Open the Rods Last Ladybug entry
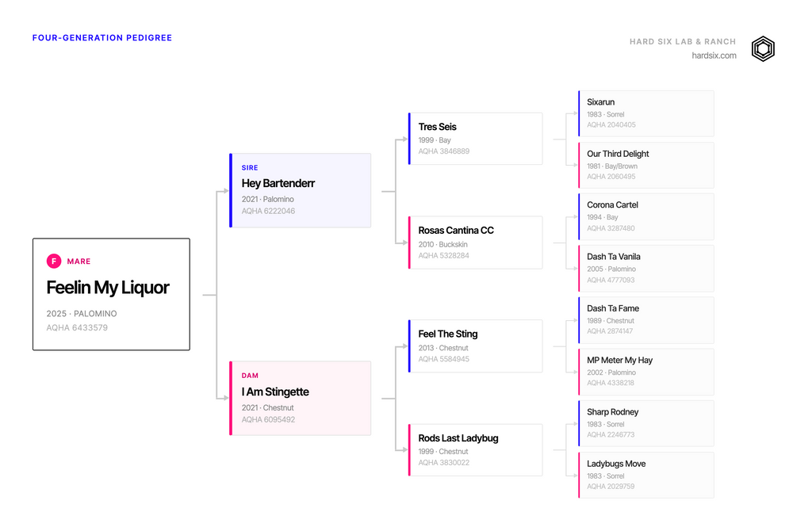The height and width of the screenshot is (531, 812). point(476,449)
